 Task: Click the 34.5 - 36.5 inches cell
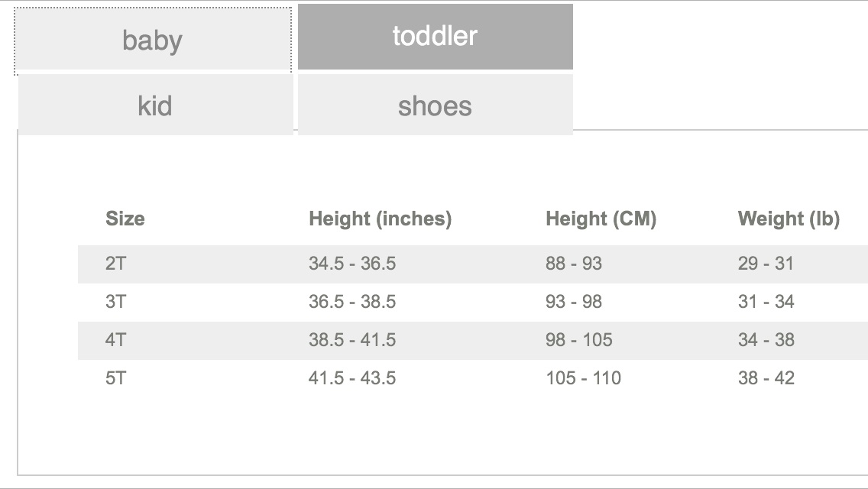[x=352, y=264]
